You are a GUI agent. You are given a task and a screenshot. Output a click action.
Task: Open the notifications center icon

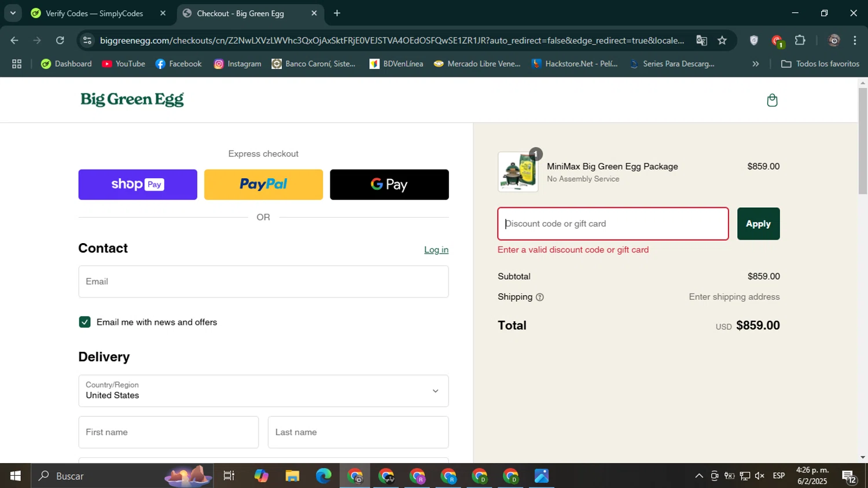pos(849,476)
